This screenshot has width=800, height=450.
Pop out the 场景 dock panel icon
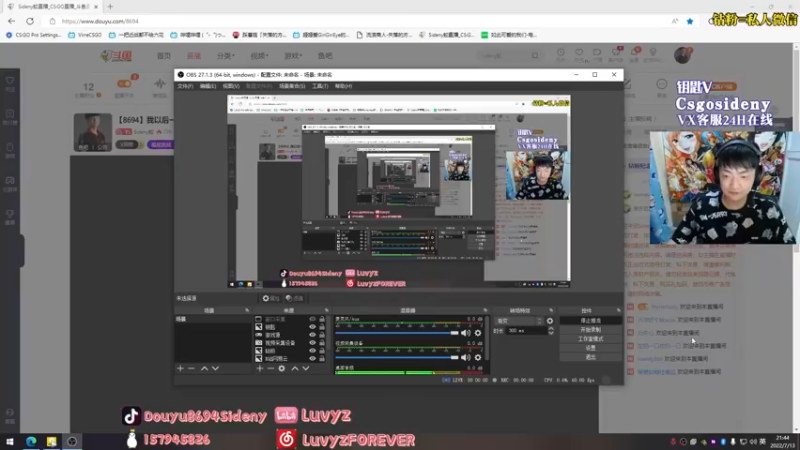tap(247, 310)
